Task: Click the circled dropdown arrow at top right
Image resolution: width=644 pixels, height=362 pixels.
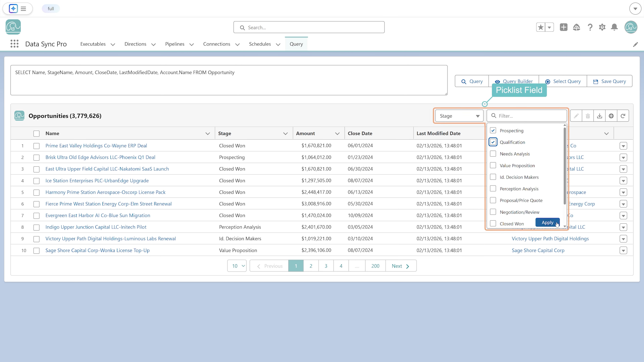Action: click(635, 9)
